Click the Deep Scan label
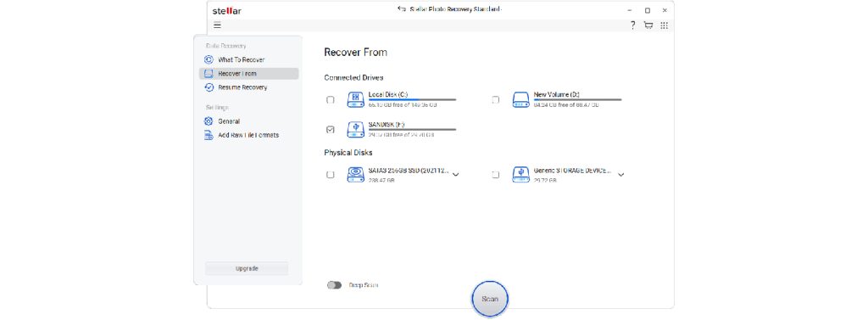The height and width of the screenshot is (320, 868). click(x=363, y=285)
